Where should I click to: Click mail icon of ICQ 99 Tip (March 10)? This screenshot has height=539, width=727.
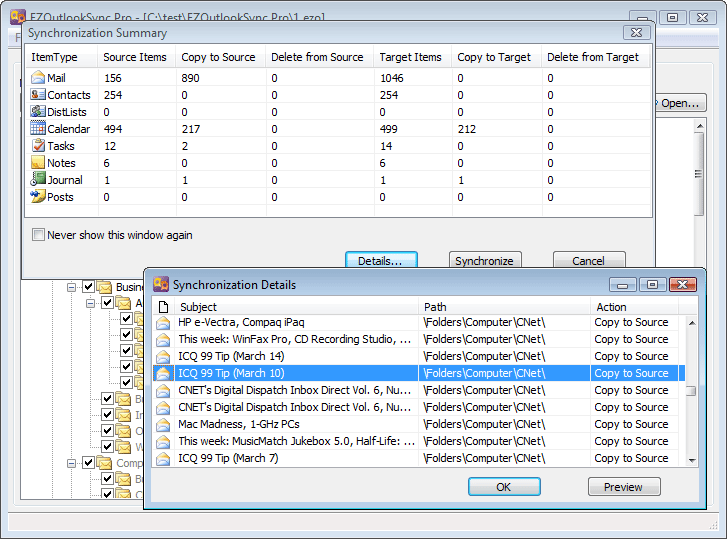(x=163, y=374)
